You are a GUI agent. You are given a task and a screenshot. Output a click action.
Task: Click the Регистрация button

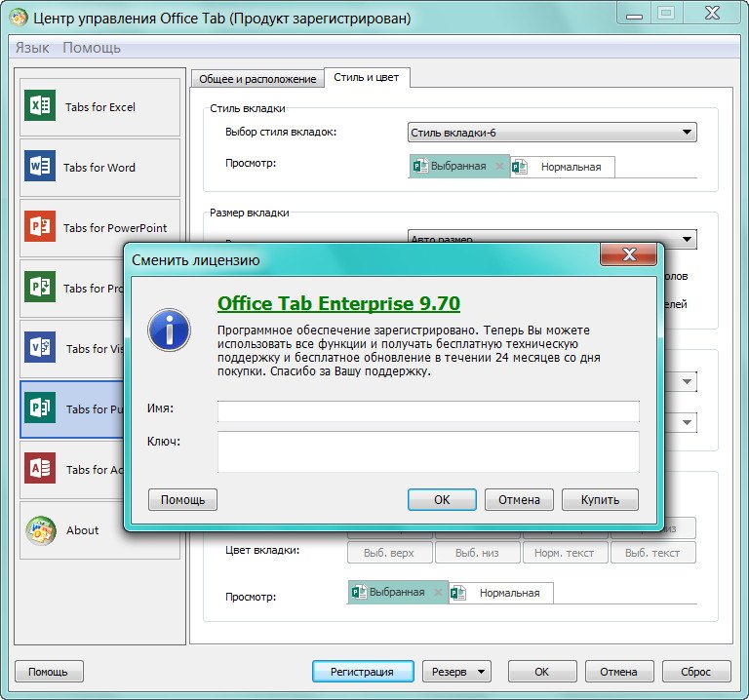tap(363, 672)
